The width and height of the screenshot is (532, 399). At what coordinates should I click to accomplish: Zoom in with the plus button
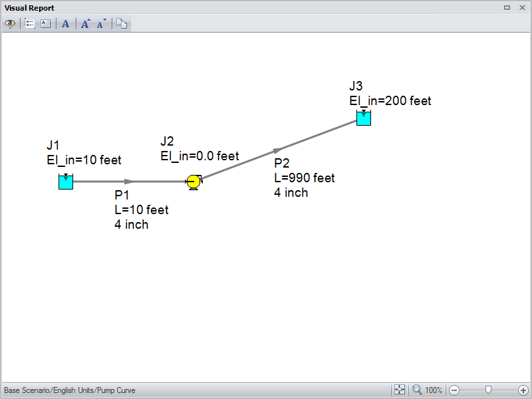525,390
